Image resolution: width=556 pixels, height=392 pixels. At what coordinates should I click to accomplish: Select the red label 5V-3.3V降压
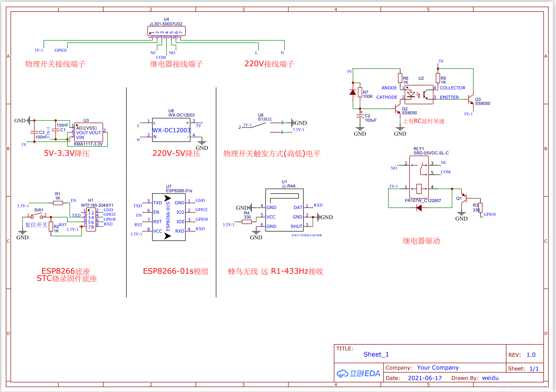pos(67,153)
